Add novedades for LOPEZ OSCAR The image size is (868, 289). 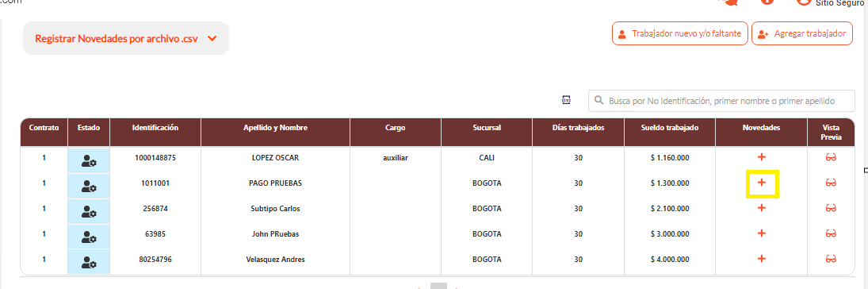762,157
